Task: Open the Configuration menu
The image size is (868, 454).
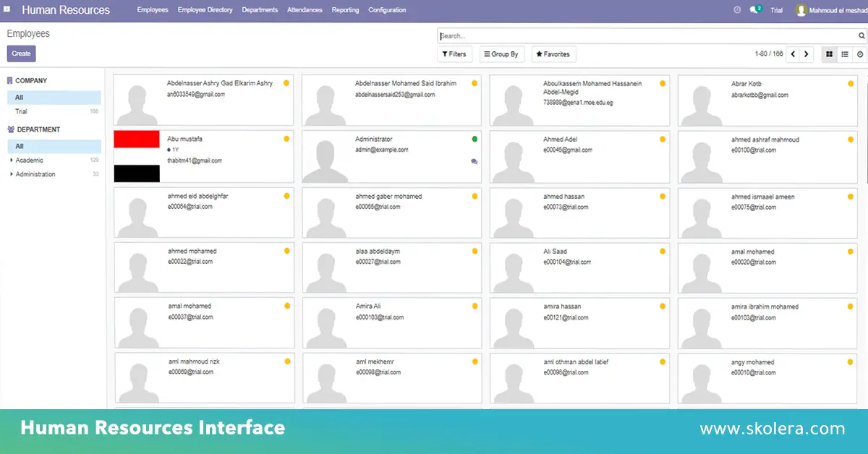Action: coord(387,10)
